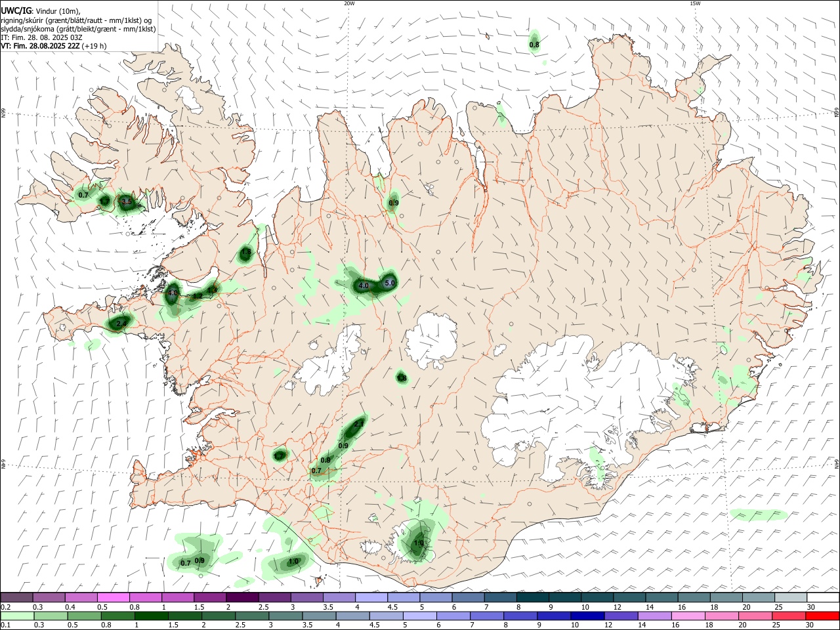The width and height of the screenshot is (840, 630).
Task: Click the purple swatch starting at 12, bottom row
Action: [x=621, y=616]
